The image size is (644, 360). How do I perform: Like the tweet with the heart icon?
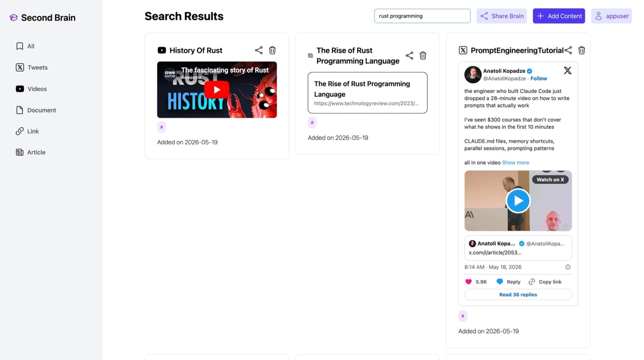(469, 282)
